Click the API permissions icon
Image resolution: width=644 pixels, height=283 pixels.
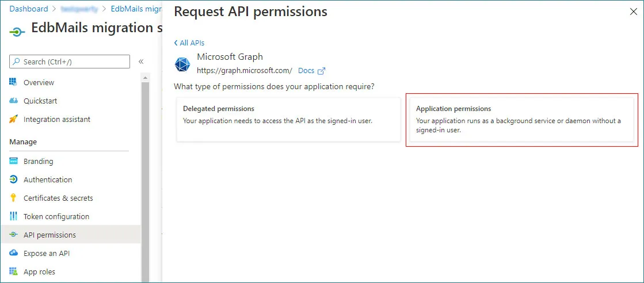(x=14, y=235)
